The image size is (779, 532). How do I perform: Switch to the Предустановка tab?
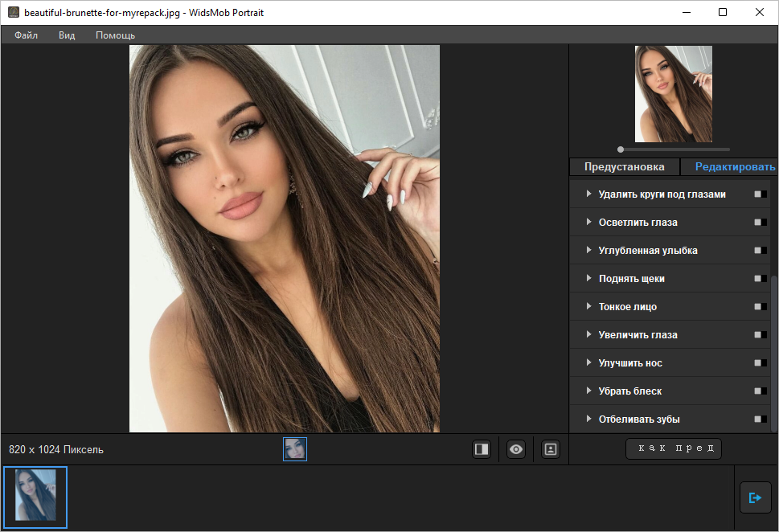tap(624, 167)
